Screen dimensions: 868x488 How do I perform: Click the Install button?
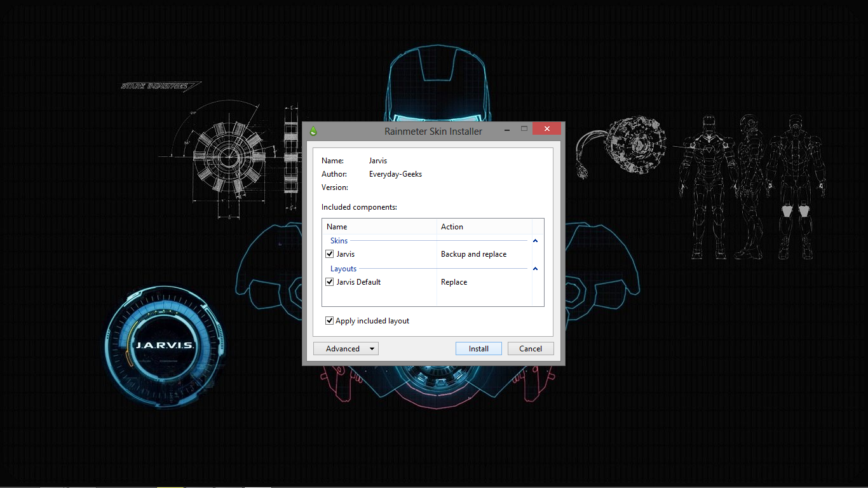click(478, 349)
